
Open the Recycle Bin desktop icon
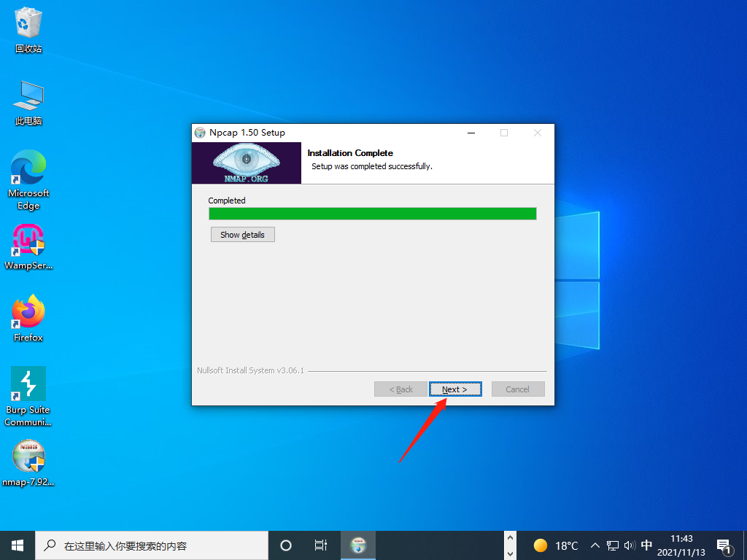pos(28,29)
